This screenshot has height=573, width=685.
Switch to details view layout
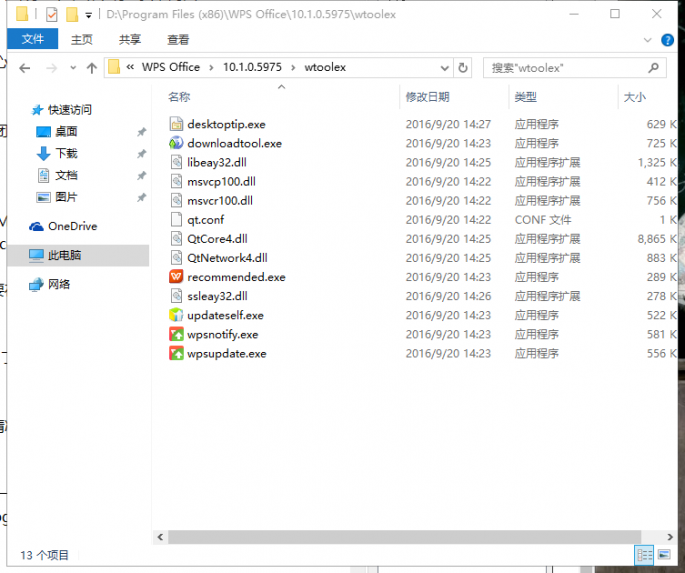point(644,555)
